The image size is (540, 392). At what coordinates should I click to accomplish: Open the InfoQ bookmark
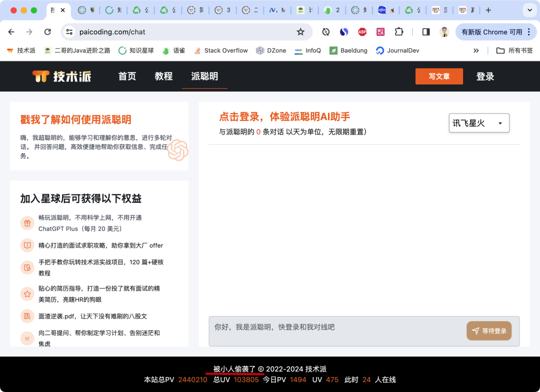pyautogui.click(x=307, y=50)
